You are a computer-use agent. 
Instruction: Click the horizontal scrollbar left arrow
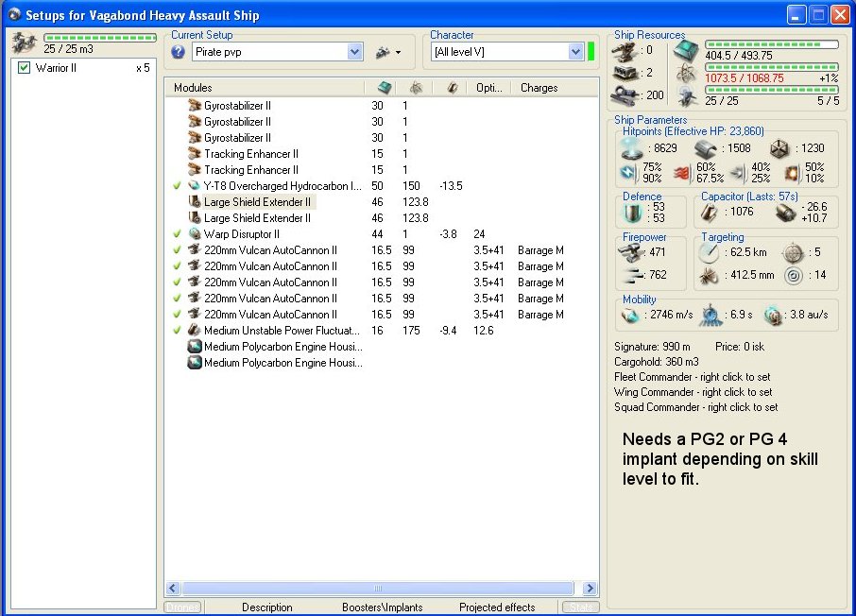(173, 589)
